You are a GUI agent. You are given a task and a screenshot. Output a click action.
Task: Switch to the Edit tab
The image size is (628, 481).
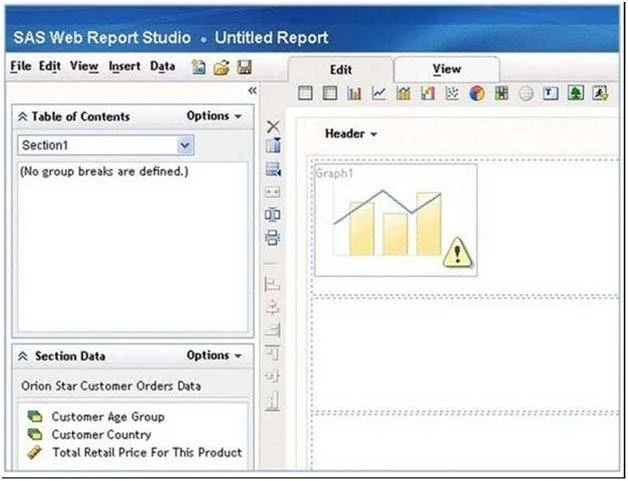340,70
